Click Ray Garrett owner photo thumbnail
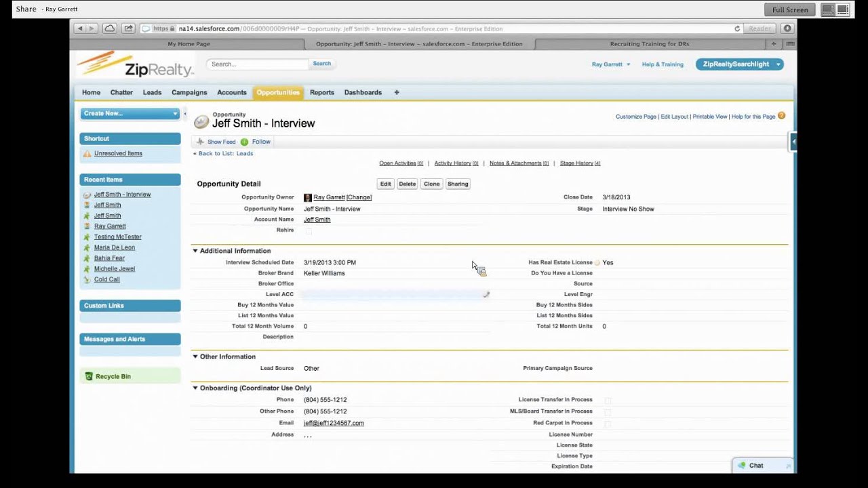This screenshot has height=488, width=868. 307,197
